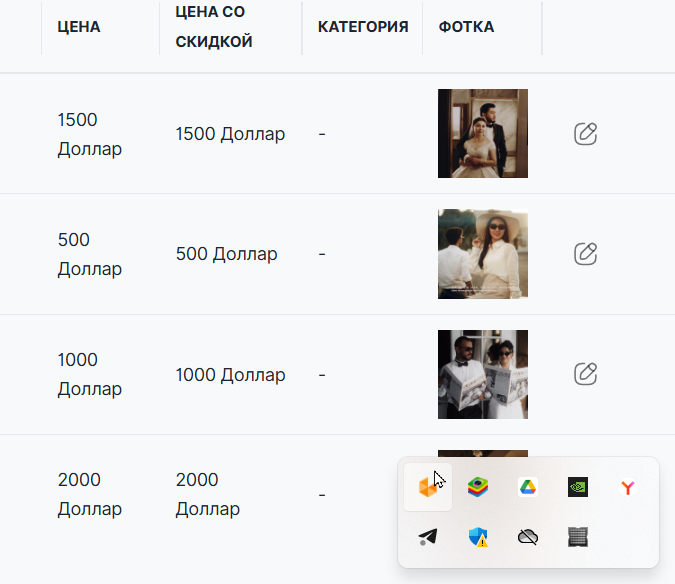Select the 2000 Доллар price cell
The height and width of the screenshot is (584, 675).
click(90, 494)
